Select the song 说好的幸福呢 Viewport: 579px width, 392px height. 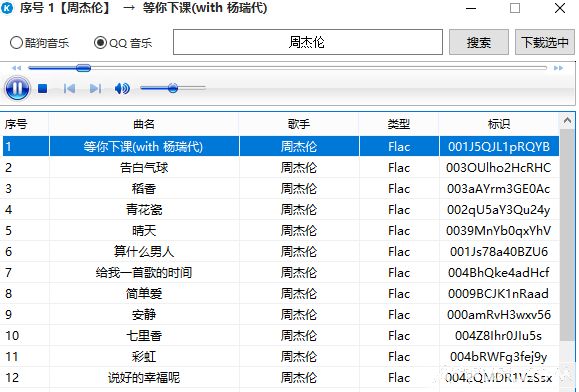coord(144,378)
